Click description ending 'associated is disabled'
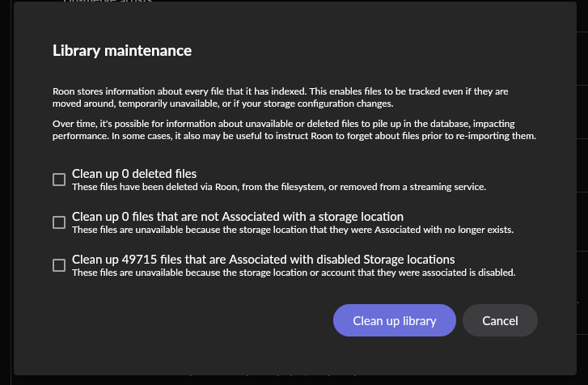Screen dimensions: 588x385 click(294, 273)
